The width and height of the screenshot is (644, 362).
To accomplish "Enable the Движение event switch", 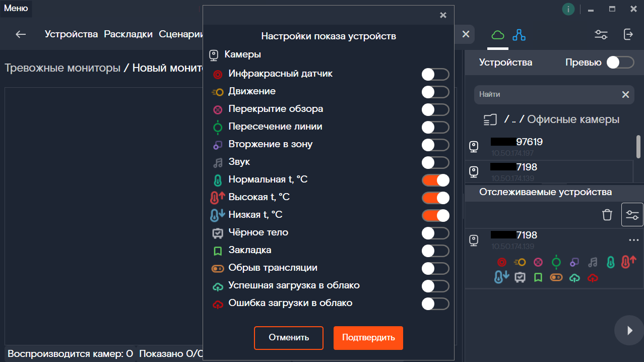I will point(435,92).
